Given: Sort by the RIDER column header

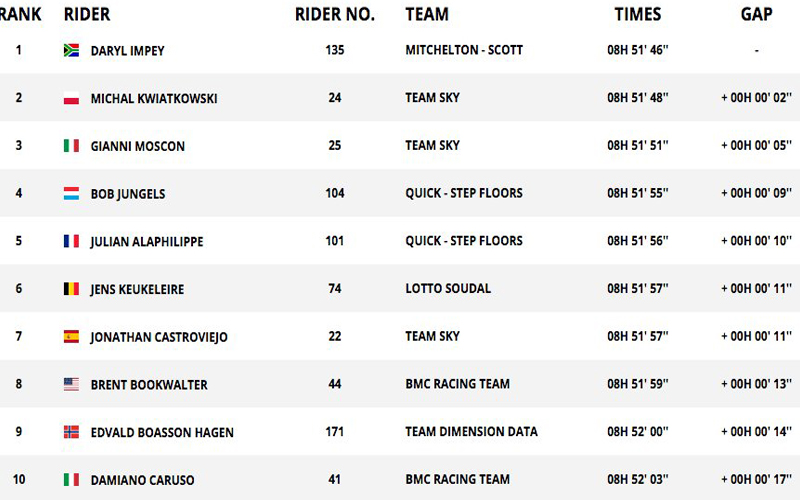Looking at the screenshot, I should [87, 14].
